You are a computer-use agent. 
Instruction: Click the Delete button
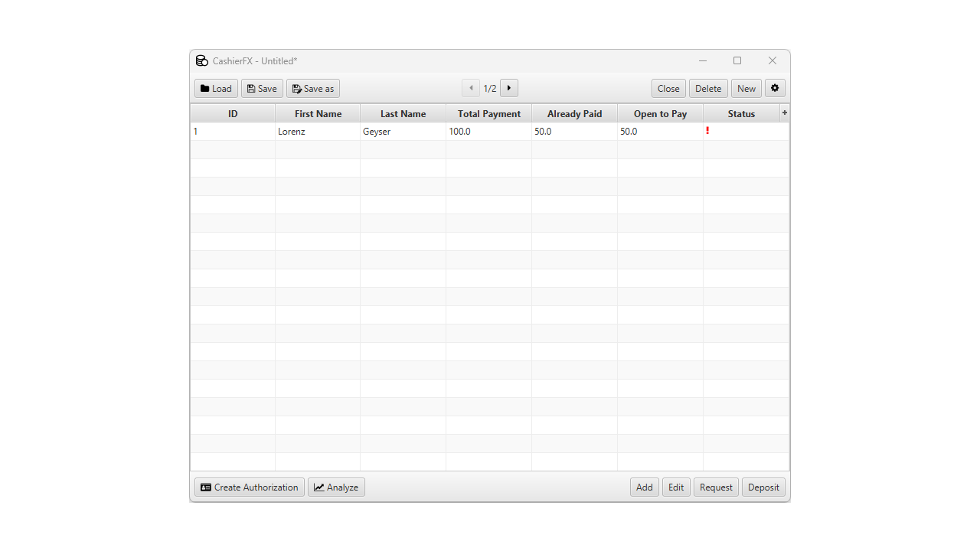tap(708, 88)
